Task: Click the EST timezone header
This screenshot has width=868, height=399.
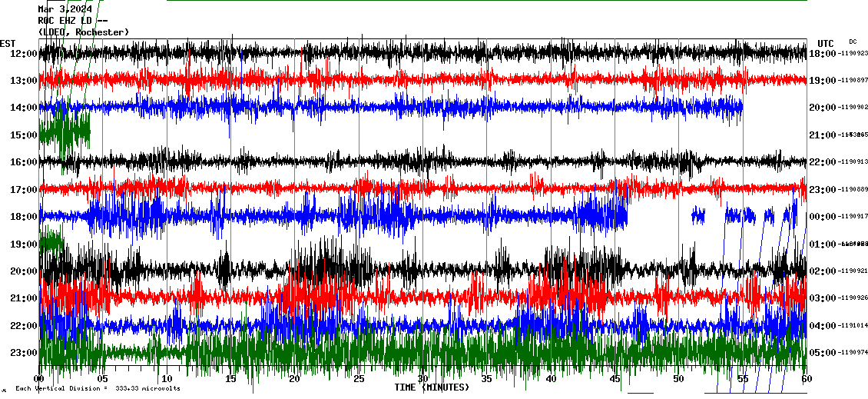Action: (x=8, y=43)
